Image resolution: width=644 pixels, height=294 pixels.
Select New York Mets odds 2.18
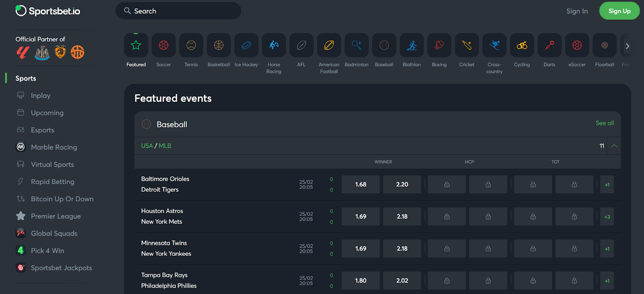pos(402,217)
